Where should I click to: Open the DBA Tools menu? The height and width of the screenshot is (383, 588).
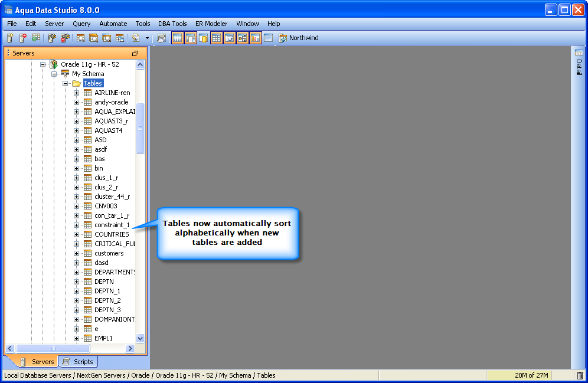pos(172,24)
